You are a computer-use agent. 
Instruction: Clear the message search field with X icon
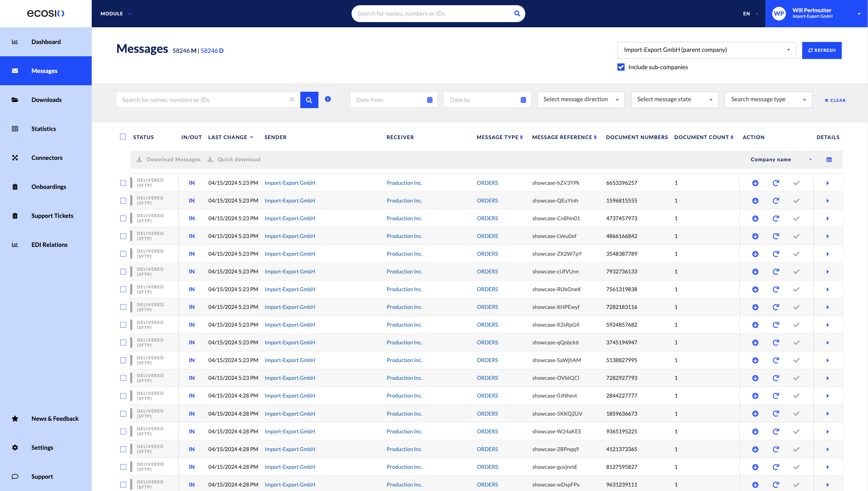292,99
